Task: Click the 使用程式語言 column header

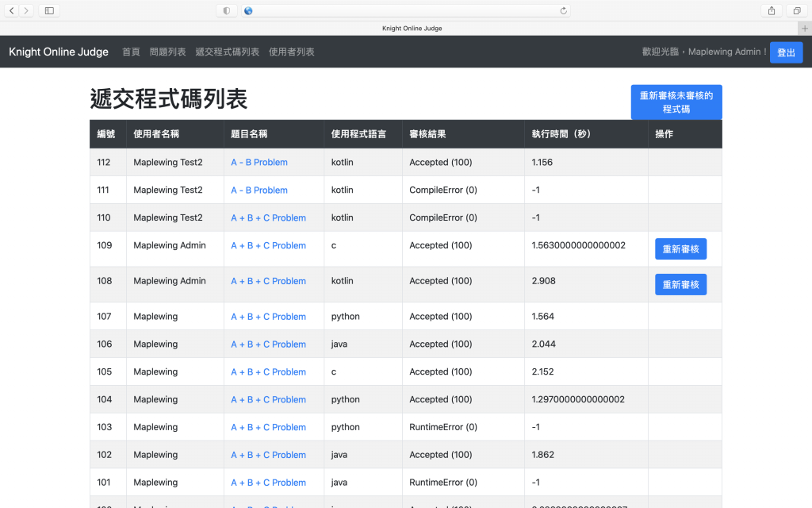Action: pyautogui.click(x=363, y=134)
